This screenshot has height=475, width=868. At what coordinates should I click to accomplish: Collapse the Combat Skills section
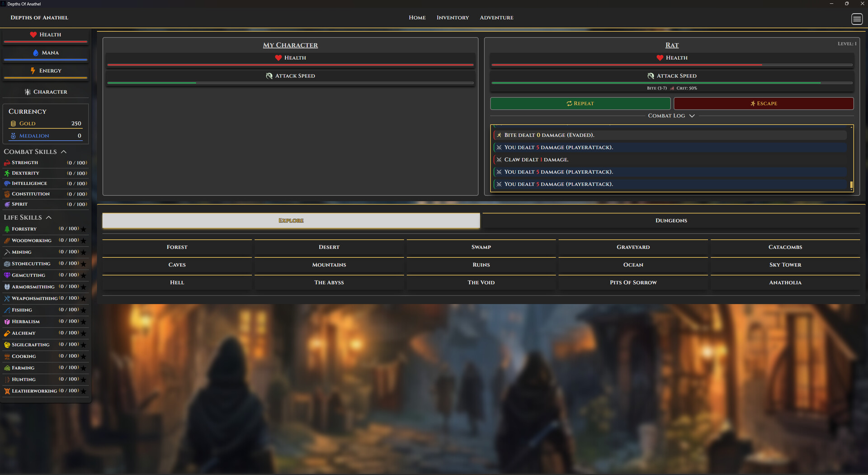(x=64, y=151)
